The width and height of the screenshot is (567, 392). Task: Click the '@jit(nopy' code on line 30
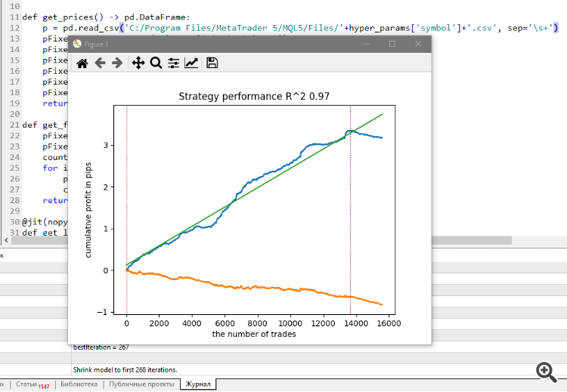(x=45, y=222)
